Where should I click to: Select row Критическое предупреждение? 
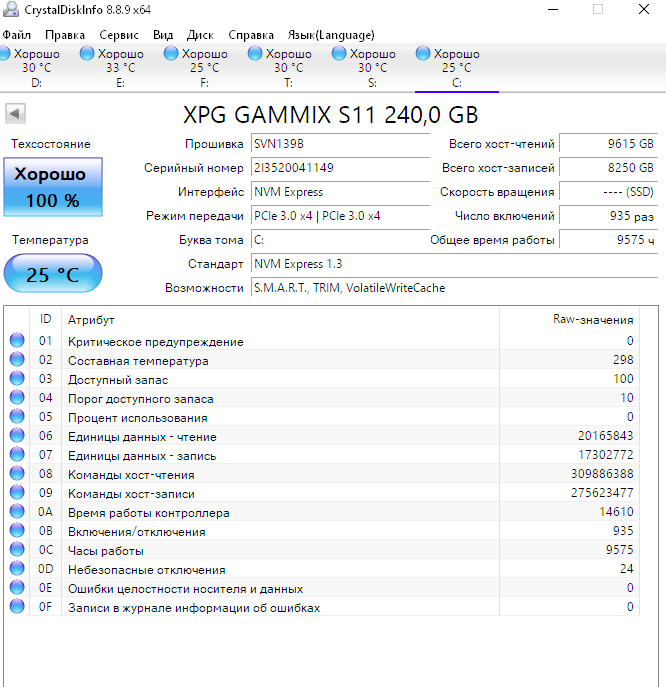tap(322, 340)
